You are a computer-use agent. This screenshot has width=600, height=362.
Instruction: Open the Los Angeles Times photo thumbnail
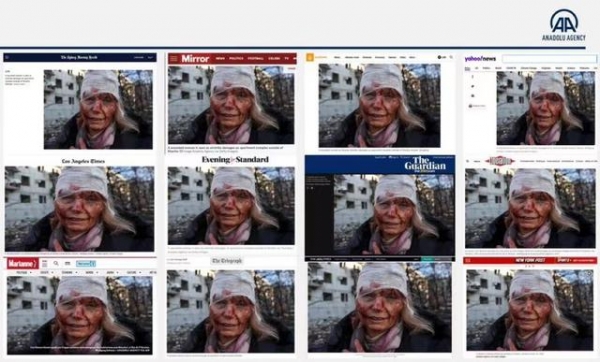click(x=80, y=209)
